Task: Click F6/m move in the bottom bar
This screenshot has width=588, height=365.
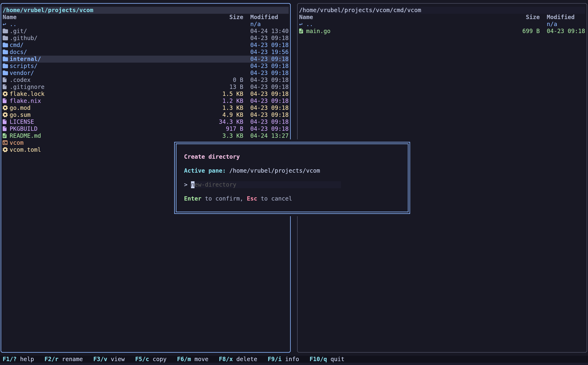Action: pyautogui.click(x=193, y=359)
